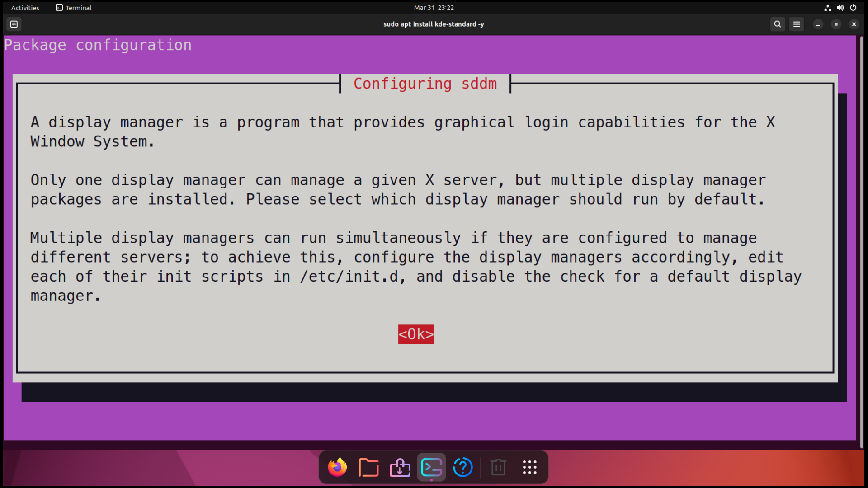Viewport: 868px width, 488px height.
Task: Open the volume speaker indicator
Action: [840, 8]
